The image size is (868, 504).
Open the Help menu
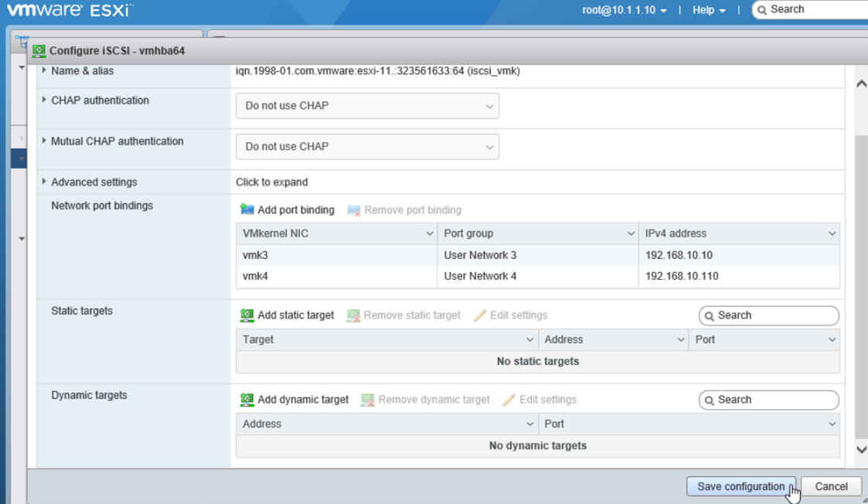coord(709,10)
